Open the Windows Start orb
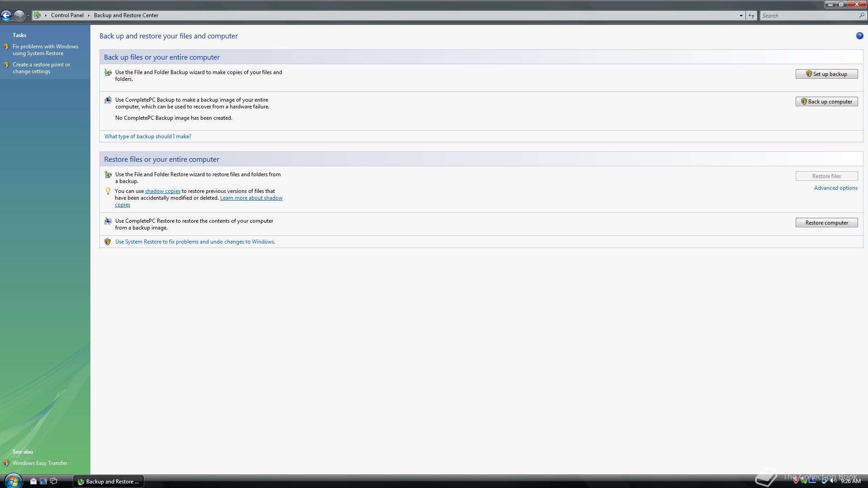This screenshot has height=488, width=868. tap(13, 481)
